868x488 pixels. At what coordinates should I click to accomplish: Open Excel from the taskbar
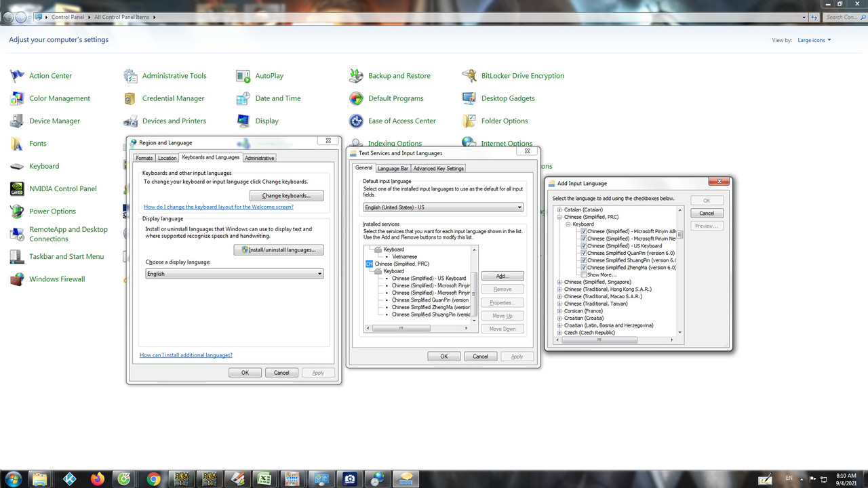coord(265,479)
